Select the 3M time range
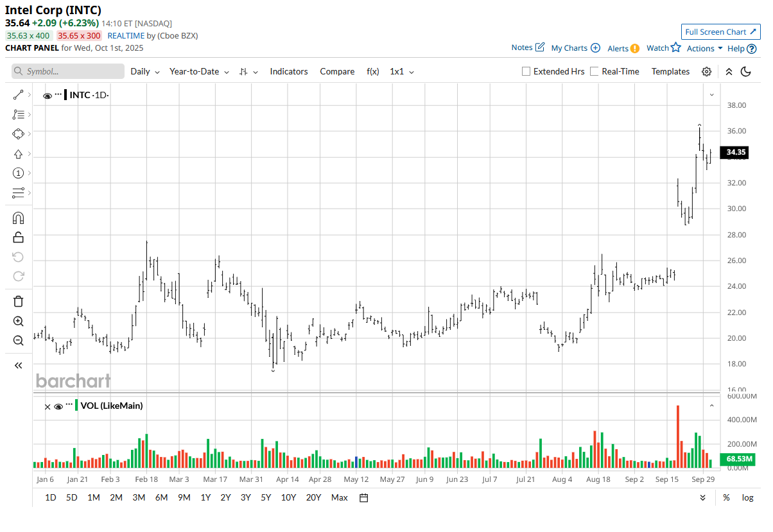The width and height of the screenshot is (773, 532). pyautogui.click(x=139, y=497)
